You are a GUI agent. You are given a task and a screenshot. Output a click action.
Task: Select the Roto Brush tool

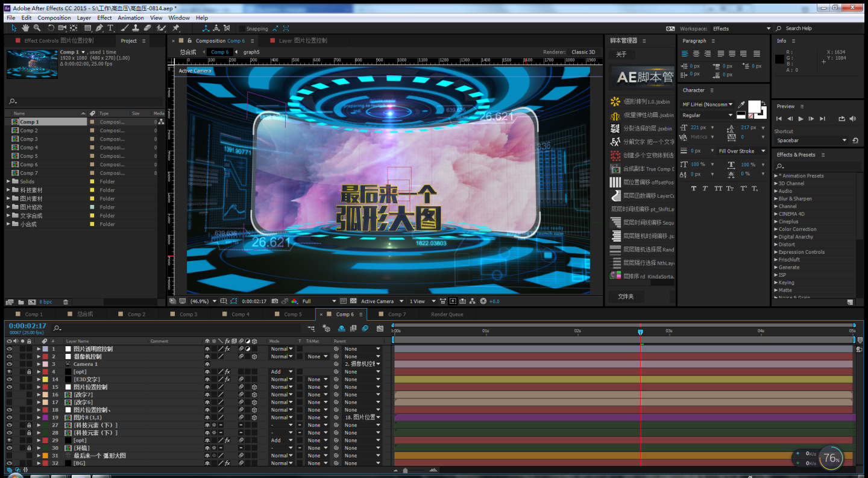tap(162, 28)
